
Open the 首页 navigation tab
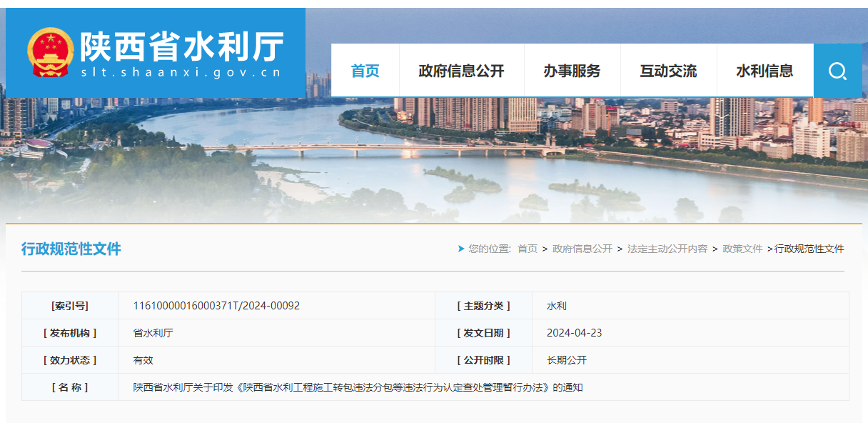pos(365,70)
